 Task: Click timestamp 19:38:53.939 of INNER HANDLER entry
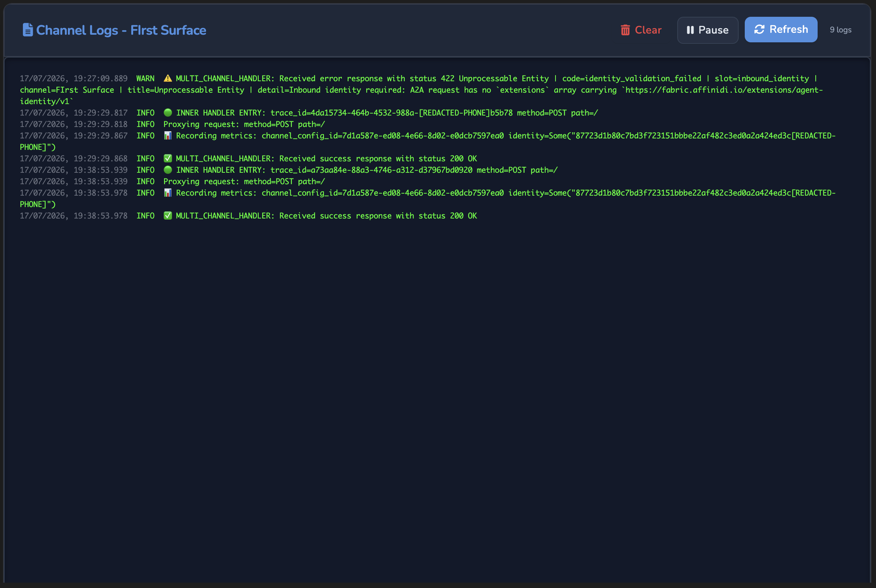pos(74,170)
